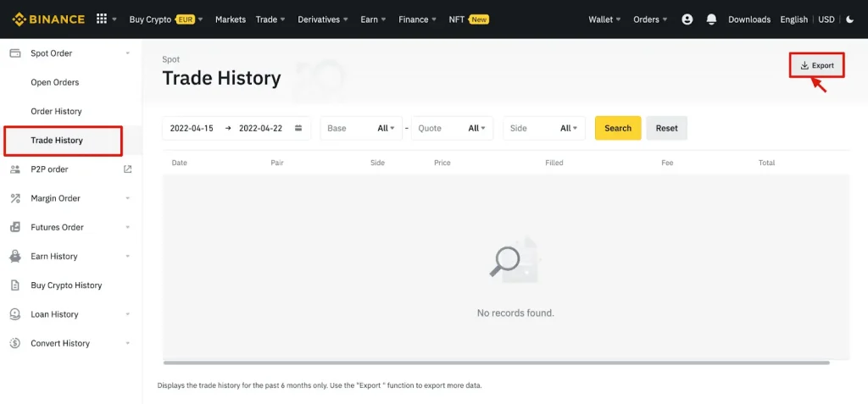Viewport: 868px width, 404px height.
Task: Export the trade history
Action: [x=817, y=65]
